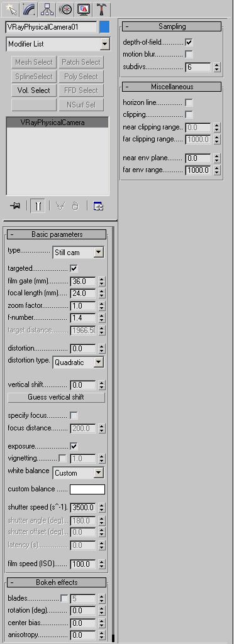
Task: Click the film speed ISO spinner arrows
Action: coord(101,564)
